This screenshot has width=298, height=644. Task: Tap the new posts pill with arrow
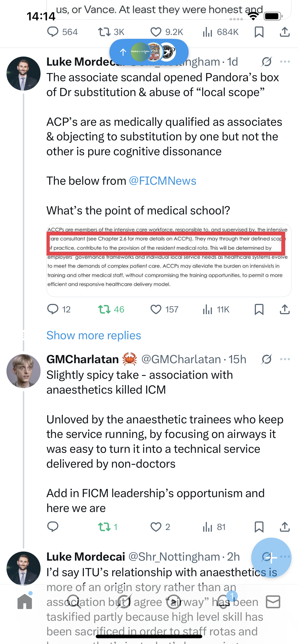point(149,52)
